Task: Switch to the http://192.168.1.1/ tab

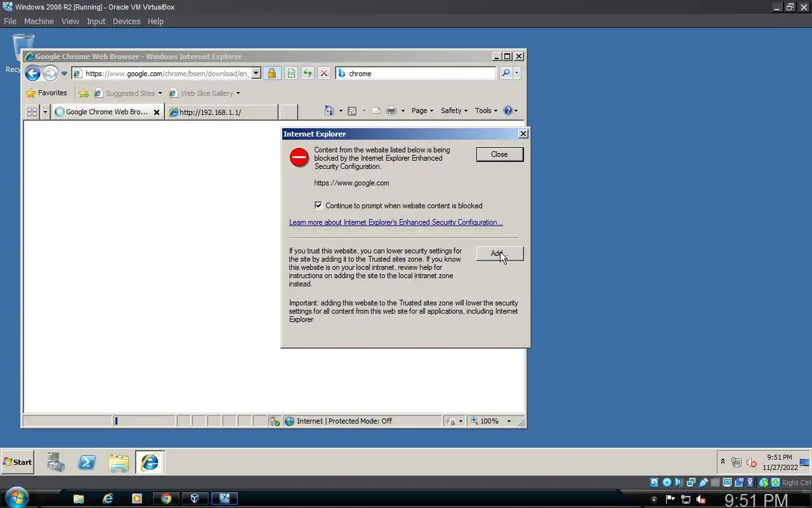Action: (221, 112)
